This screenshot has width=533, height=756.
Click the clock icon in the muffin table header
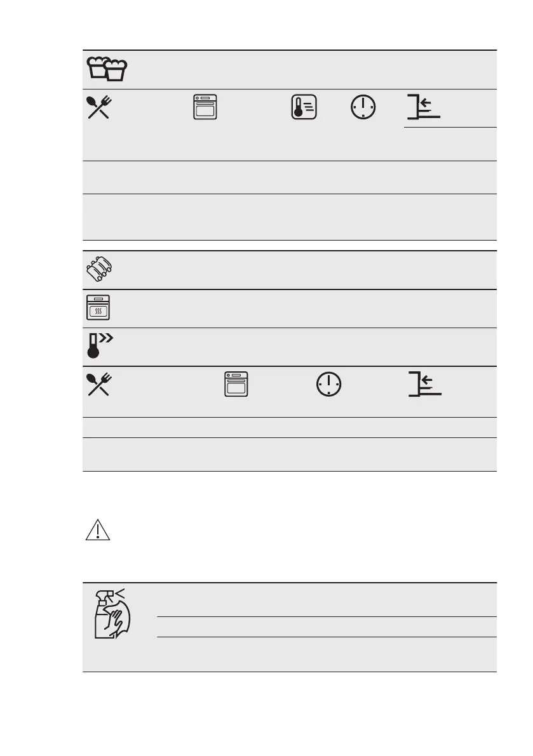click(363, 107)
